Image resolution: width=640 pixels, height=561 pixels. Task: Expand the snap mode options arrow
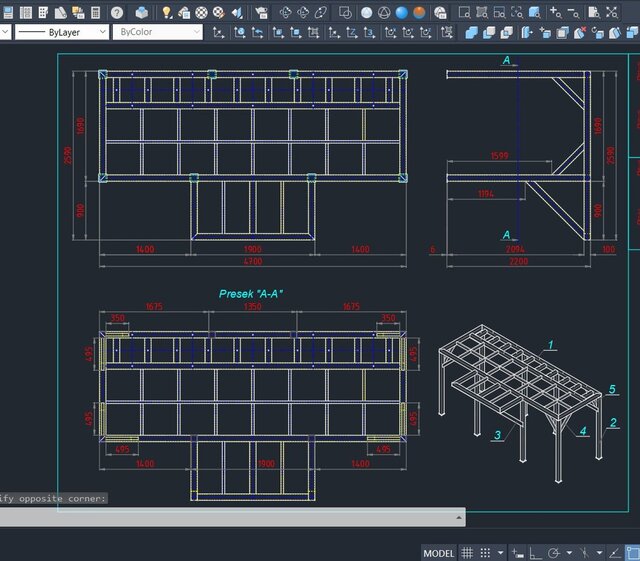coord(501,553)
